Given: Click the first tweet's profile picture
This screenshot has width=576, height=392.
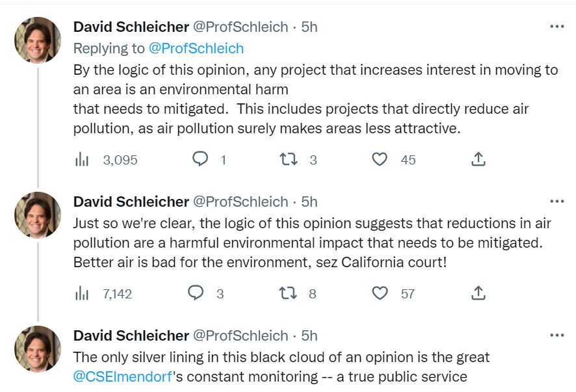Looking at the screenshot, I should (38, 40).
